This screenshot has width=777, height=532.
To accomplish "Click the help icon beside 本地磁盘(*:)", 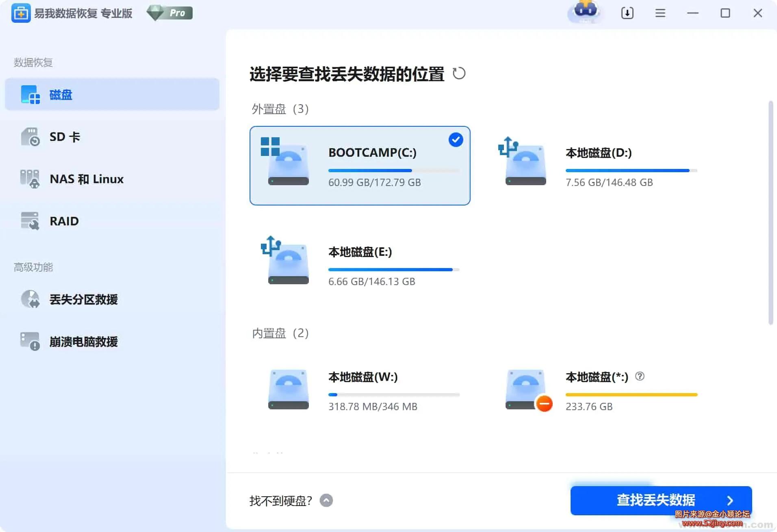I will pos(640,376).
